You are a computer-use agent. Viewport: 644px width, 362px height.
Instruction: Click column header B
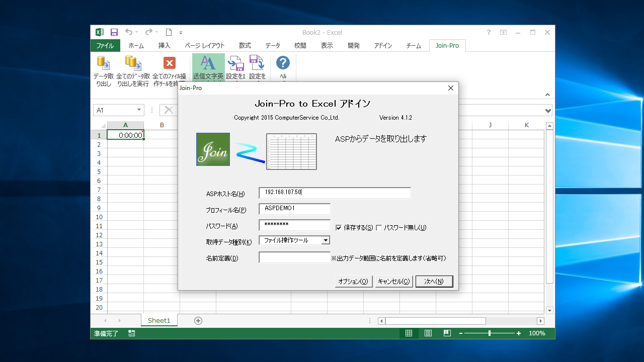click(x=162, y=125)
